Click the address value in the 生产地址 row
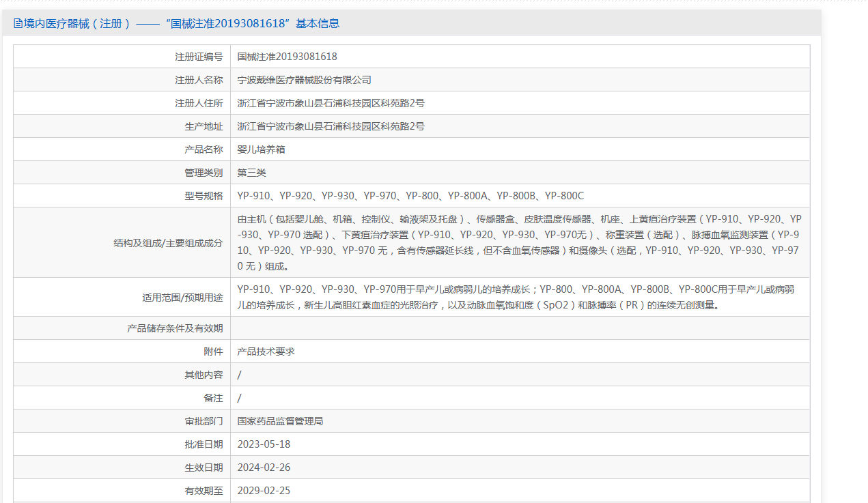Image resolution: width=868 pixels, height=503 pixels. pyautogui.click(x=331, y=126)
